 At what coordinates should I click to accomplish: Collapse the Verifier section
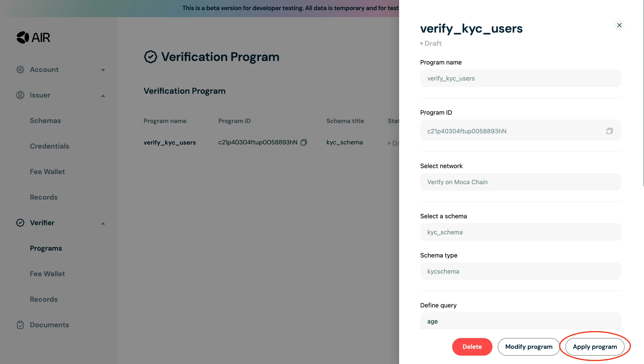coord(103,223)
